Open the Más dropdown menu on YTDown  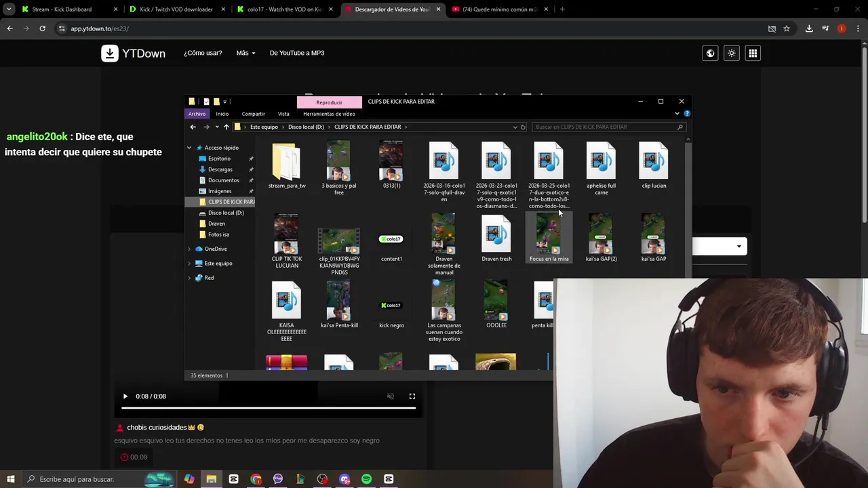coord(245,53)
